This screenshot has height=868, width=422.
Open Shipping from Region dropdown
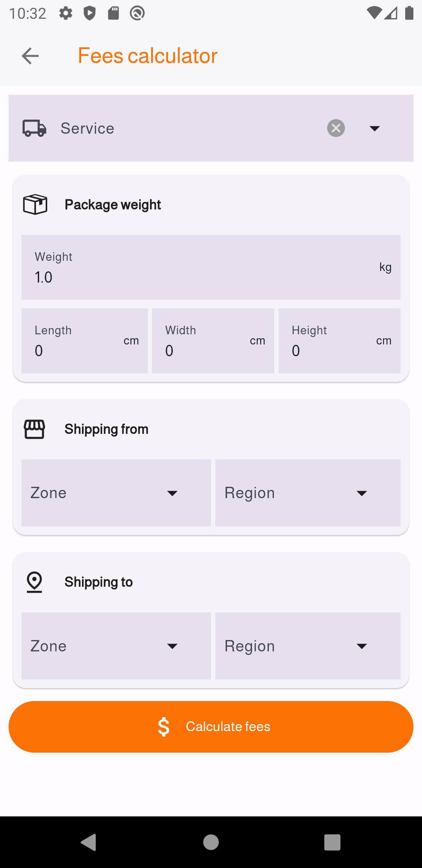point(308,493)
